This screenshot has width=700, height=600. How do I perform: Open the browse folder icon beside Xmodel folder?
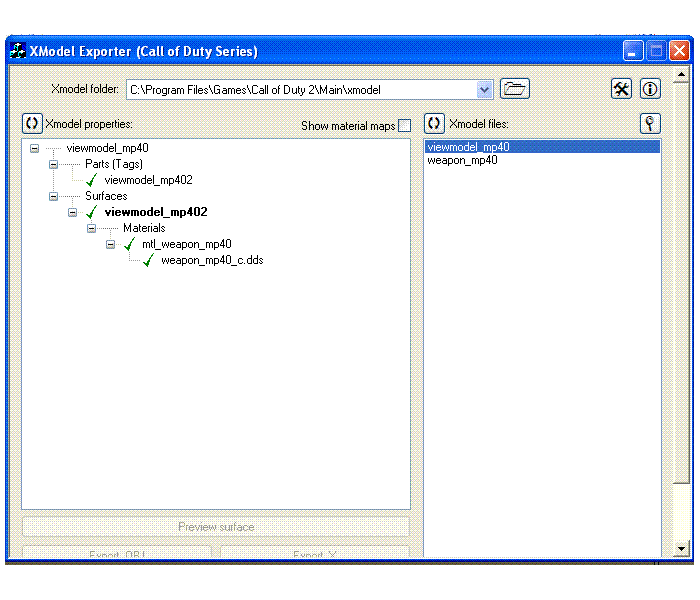click(514, 88)
